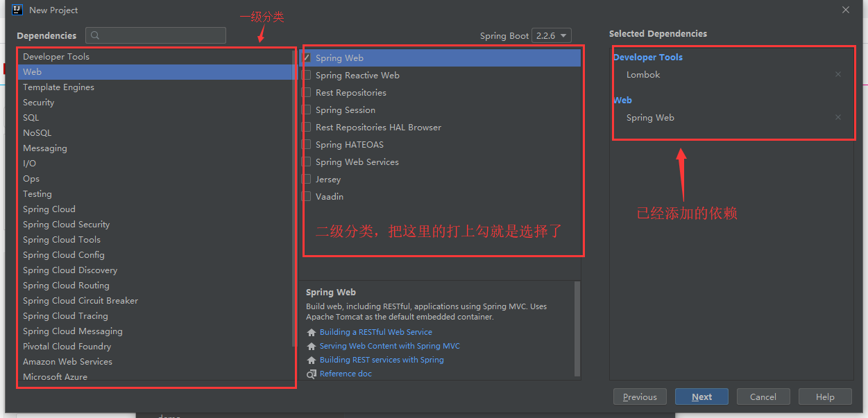Remove Lombok from selected dependencies
The width and height of the screenshot is (868, 418).
(x=838, y=74)
